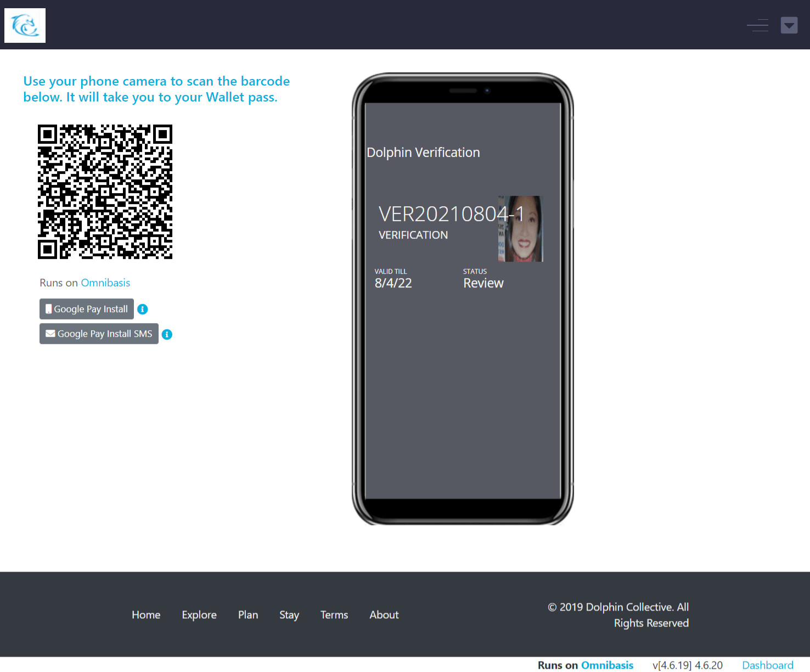This screenshot has height=672, width=810.
Task: Open the Dashboard link
Action: (767, 665)
